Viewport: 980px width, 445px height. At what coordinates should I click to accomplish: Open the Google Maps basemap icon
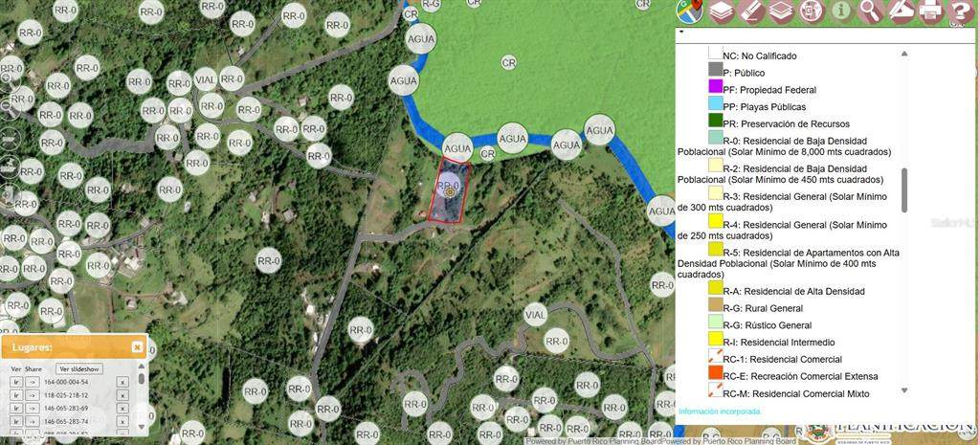pos(689,11)
